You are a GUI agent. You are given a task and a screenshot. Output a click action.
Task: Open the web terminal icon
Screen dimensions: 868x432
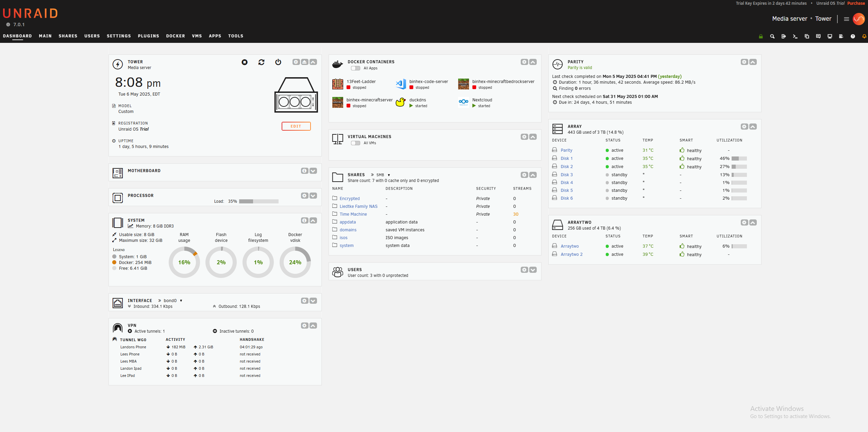(x=795, y=36)
